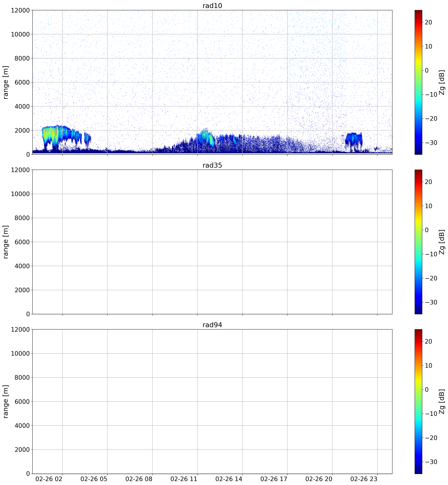
Task: Click the rad94 plot title
Action: click(x=212, y=325)
